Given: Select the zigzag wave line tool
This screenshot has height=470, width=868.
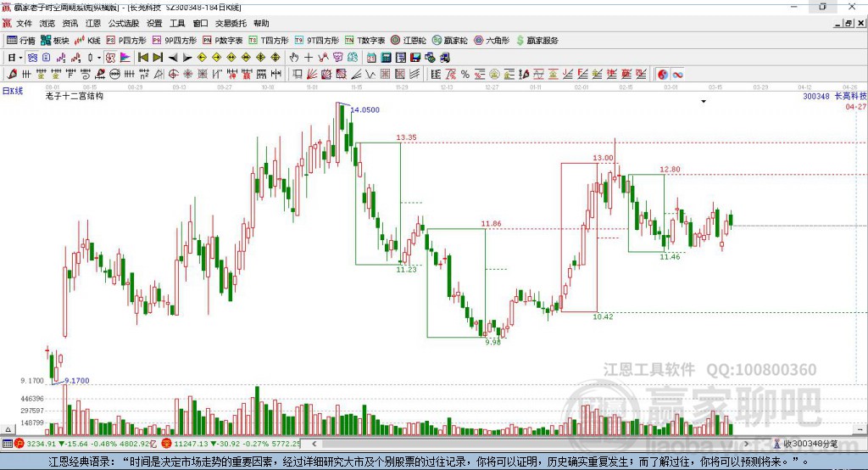Looking at the screenshot, I should click(370, 75).
